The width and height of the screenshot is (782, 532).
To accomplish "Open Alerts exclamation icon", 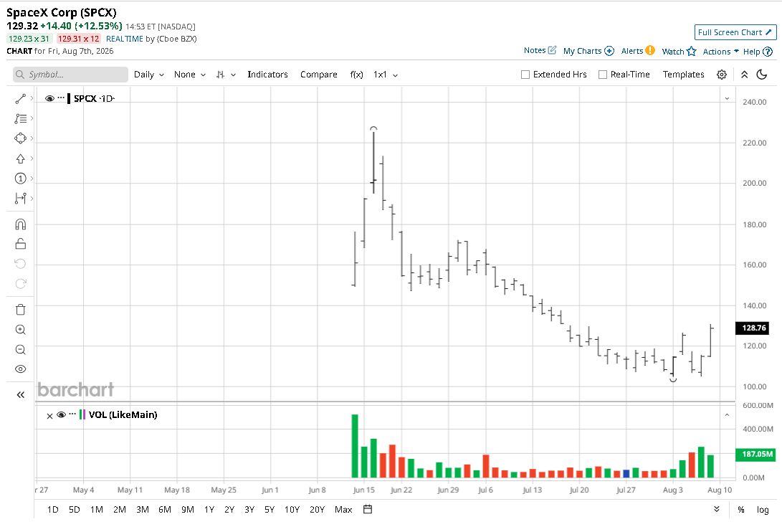I will click(650, 50).
